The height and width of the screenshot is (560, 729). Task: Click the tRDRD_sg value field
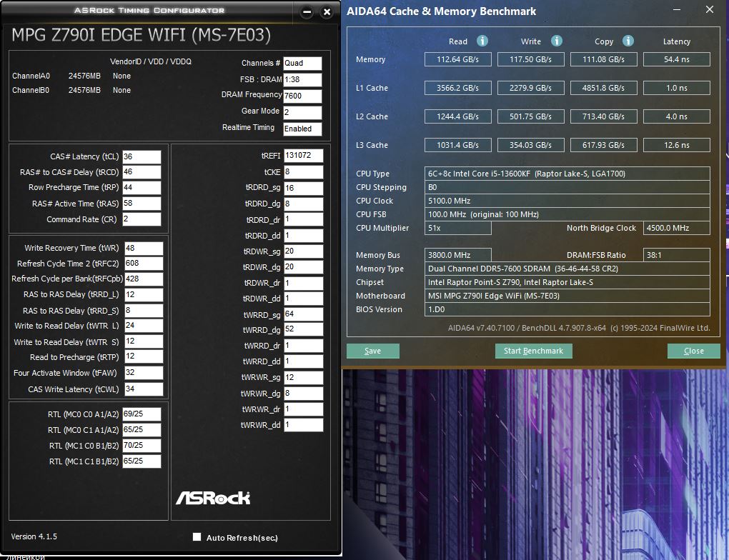(304, 189)
